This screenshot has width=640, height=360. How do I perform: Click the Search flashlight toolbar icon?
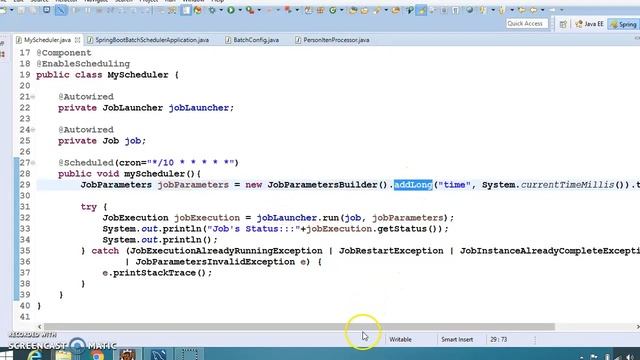[377, 10]
